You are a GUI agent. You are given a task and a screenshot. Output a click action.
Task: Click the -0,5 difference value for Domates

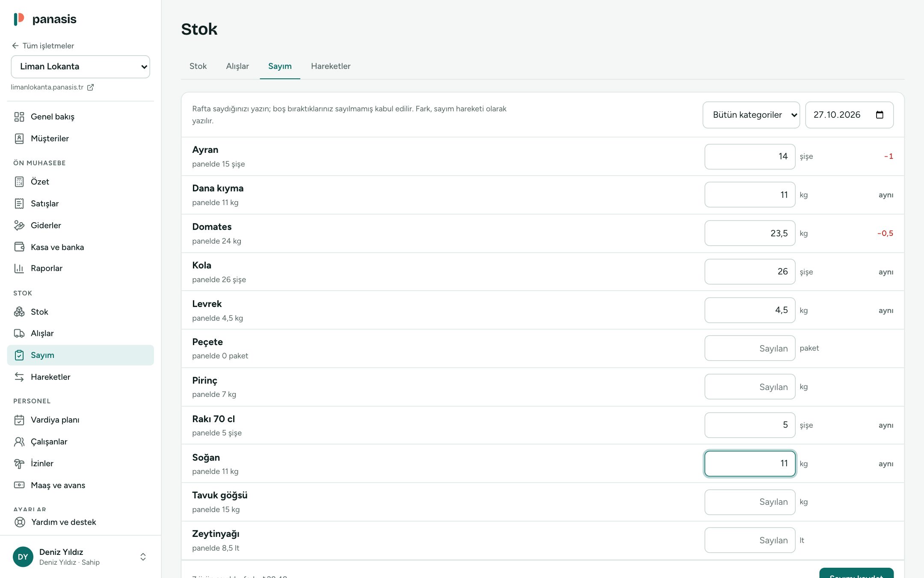[885, 233]
